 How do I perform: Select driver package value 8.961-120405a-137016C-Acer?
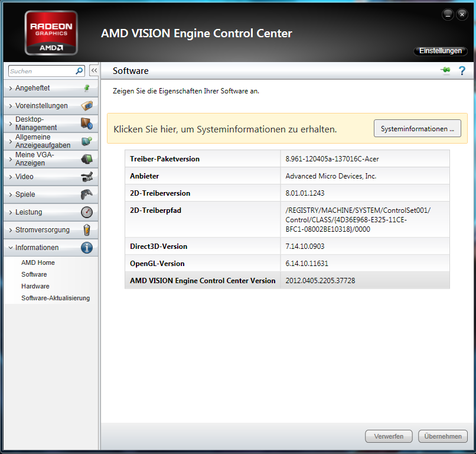(x=332, y=159)
